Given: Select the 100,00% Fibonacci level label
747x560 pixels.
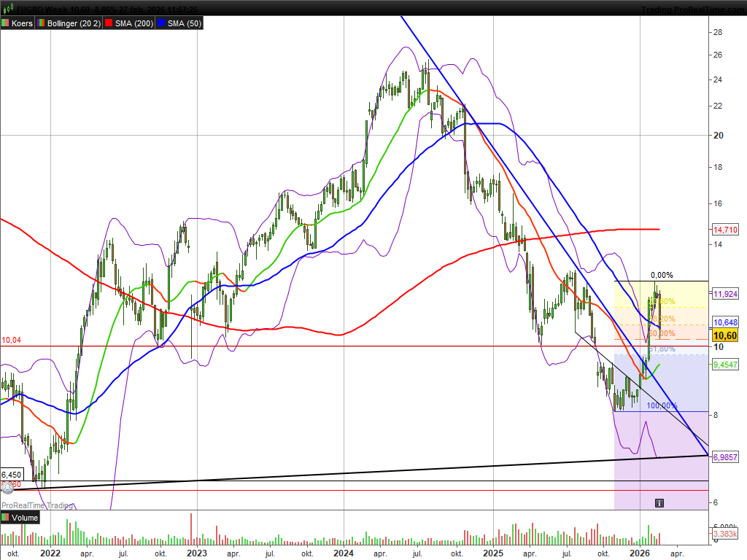Looking at the screenshot, I should 662,405.
